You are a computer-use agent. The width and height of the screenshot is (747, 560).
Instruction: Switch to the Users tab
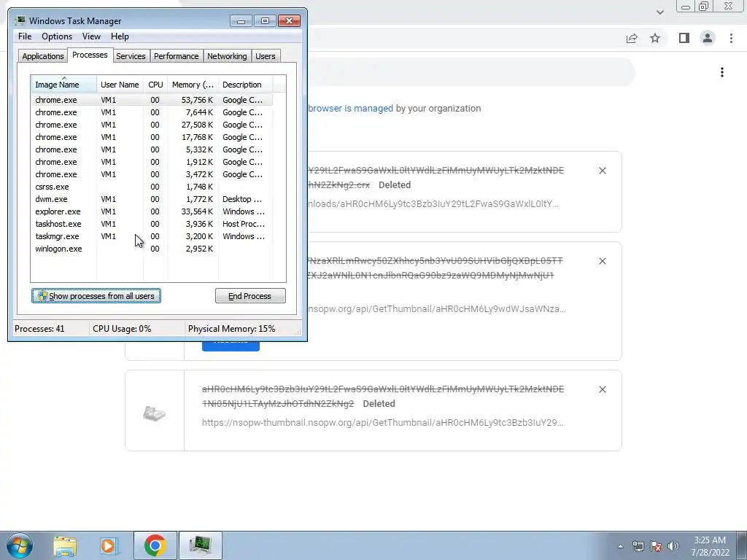click(x=266, y=56)
